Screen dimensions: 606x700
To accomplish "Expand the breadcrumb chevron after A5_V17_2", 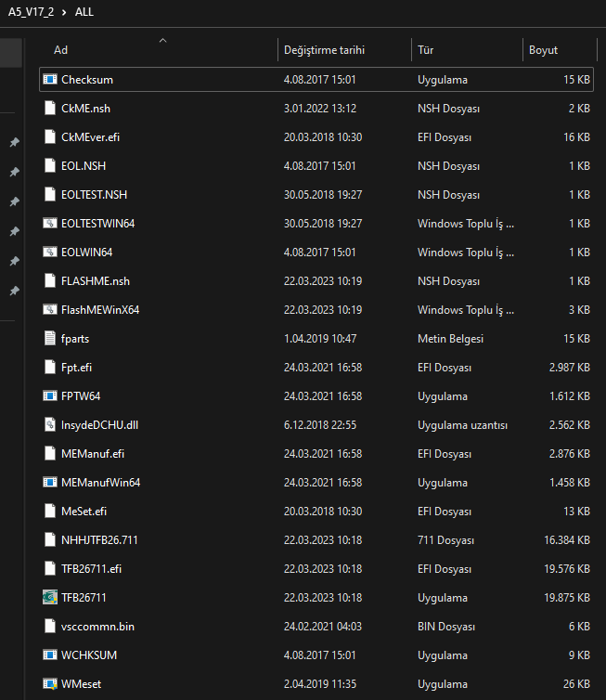I will click(x=64, y=12).
